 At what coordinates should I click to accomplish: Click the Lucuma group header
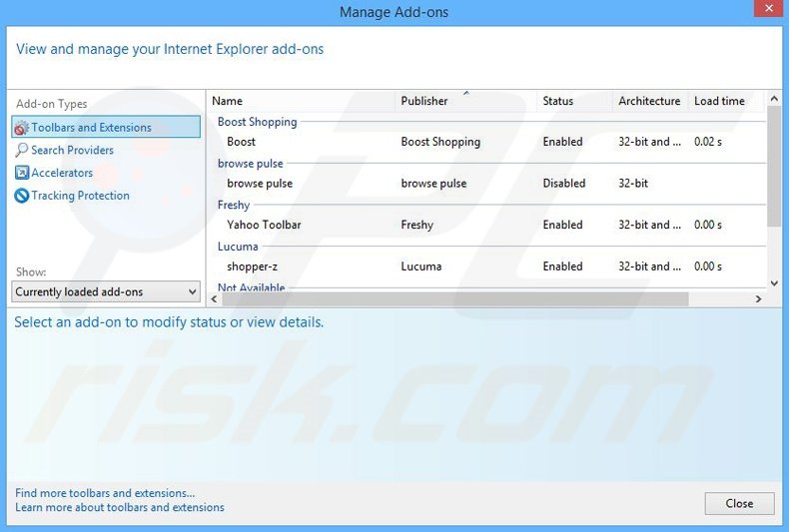(238, 247)
